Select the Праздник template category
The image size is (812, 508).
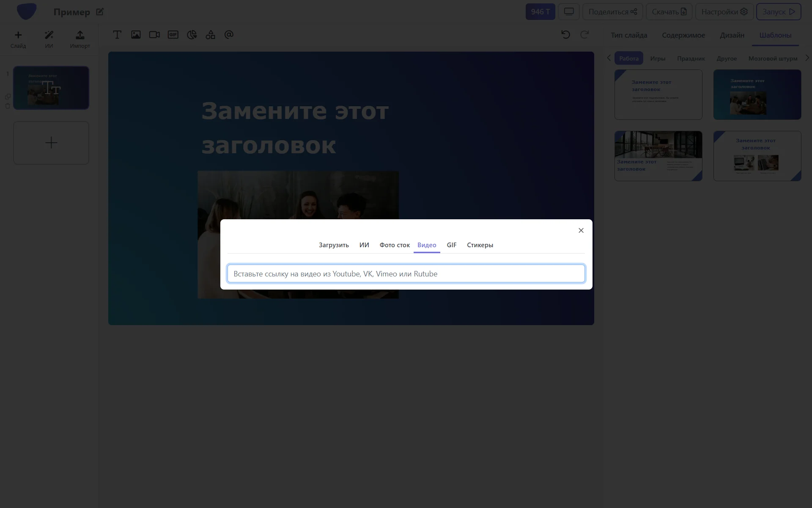[x=691, y=58]
